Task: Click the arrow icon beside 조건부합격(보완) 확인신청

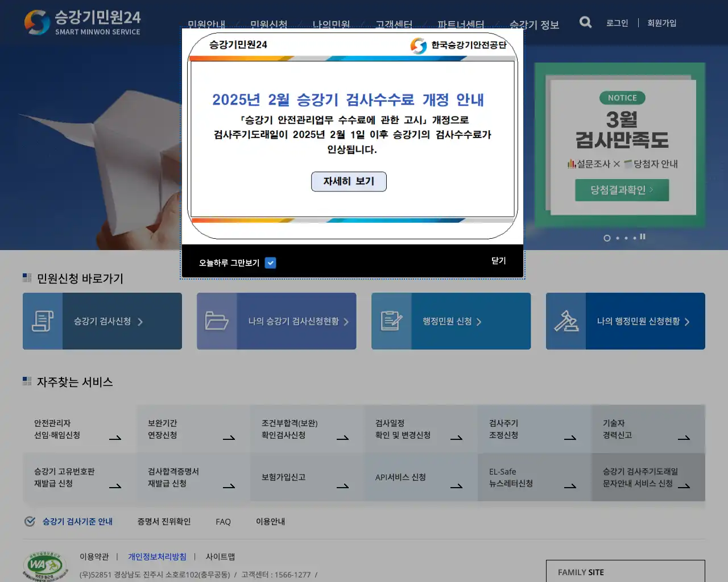Action: (x=343, y=438)
